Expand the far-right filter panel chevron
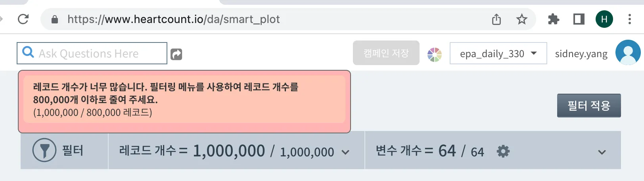Image resolution: width=644 pixels, height=181 pixels. pyautogui.click(x=602, y=152)
